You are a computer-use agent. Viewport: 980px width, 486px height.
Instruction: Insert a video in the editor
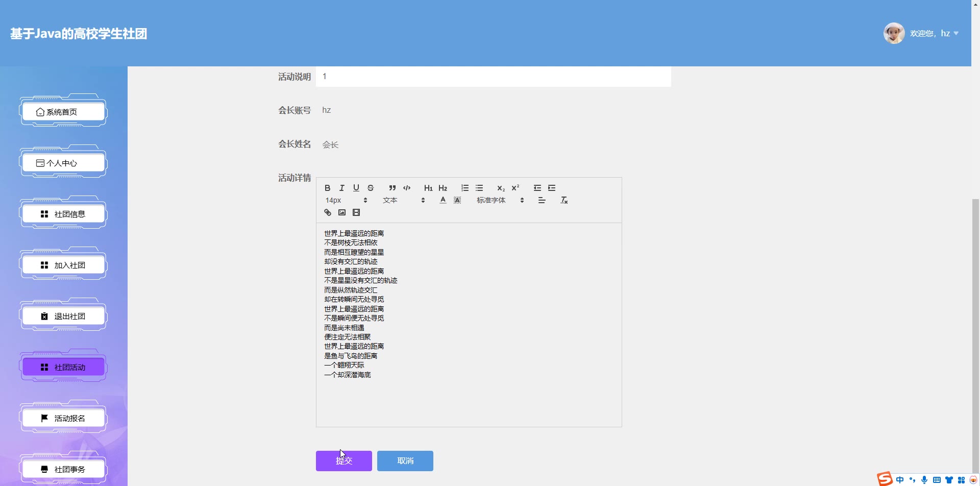356,212
